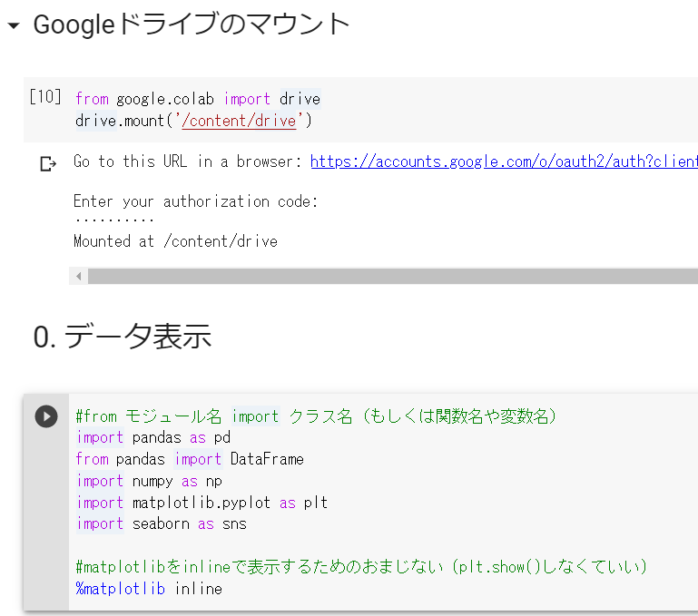Viewport: 698px width, 616px height.
Task: Click the 'from google.colab import drive' line
Action: pos(198,99)
